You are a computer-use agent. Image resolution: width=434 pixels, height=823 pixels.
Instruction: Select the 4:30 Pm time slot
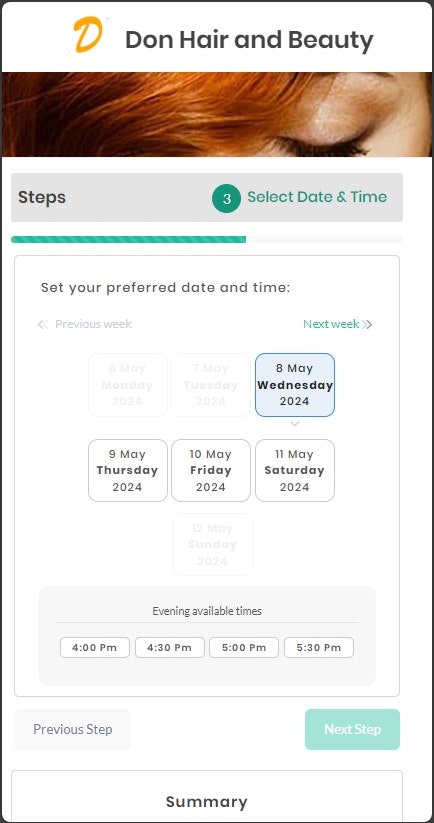pos(170,648)
